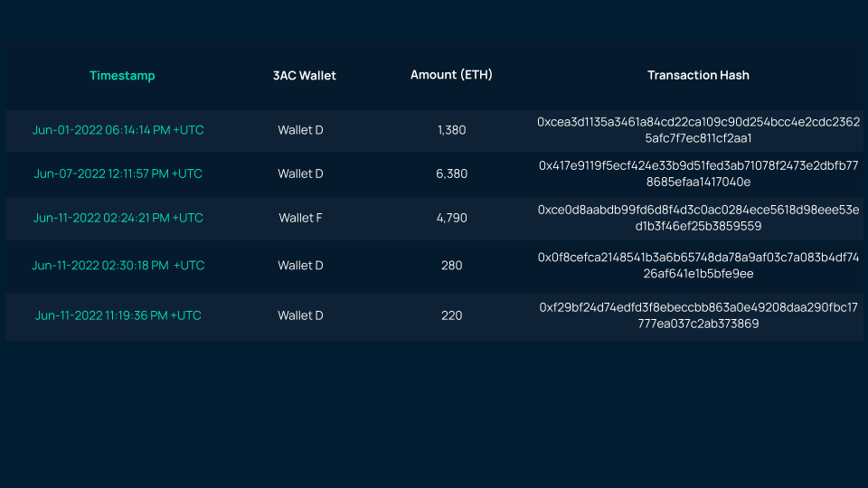Open transaction hash starting with 0xce0d8aabdb
Screen dimensions: 868x488
pyautogui.click(x=698, y=218)
